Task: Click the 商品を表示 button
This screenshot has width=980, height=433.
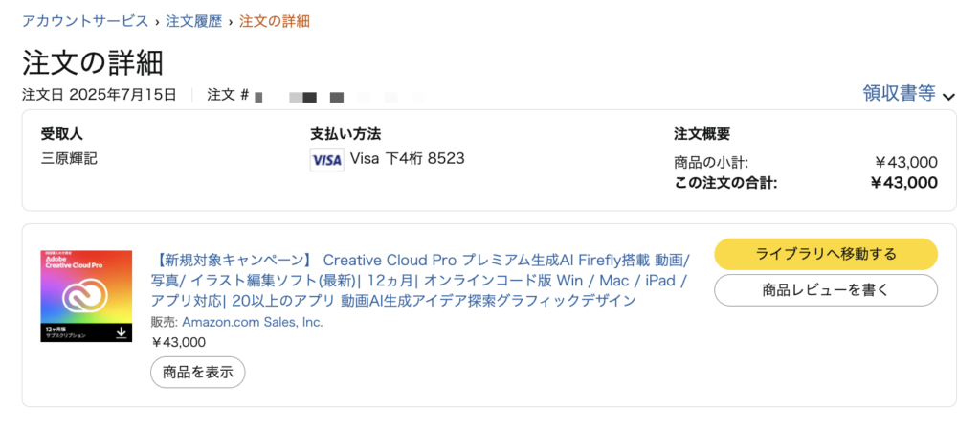Action: pos(197,373)
